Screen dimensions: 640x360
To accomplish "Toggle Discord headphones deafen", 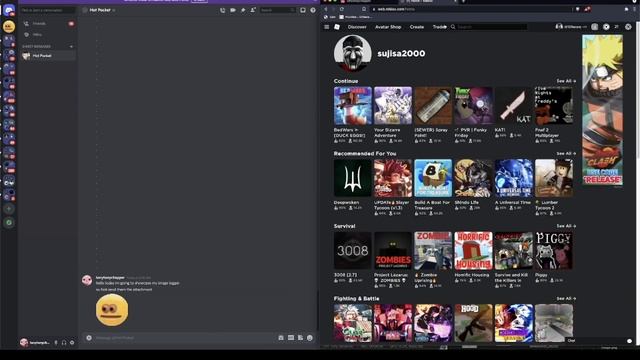I will (64, 342).
